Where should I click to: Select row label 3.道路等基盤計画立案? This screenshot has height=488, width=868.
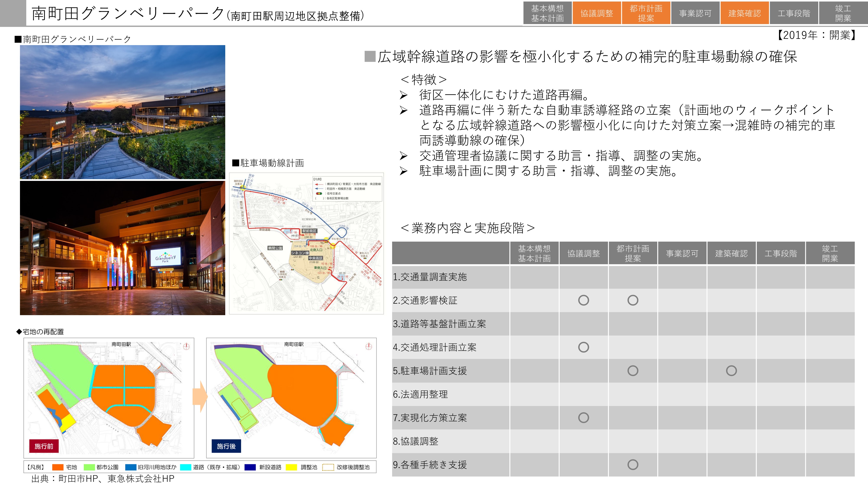pos(439,324)
